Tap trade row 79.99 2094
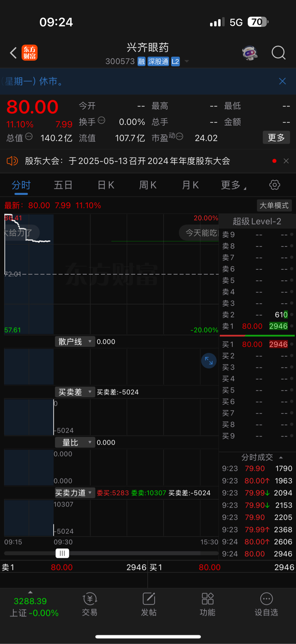Image resolution: width=296 pixels, height=644 pixels. click(x=257, y=493)
